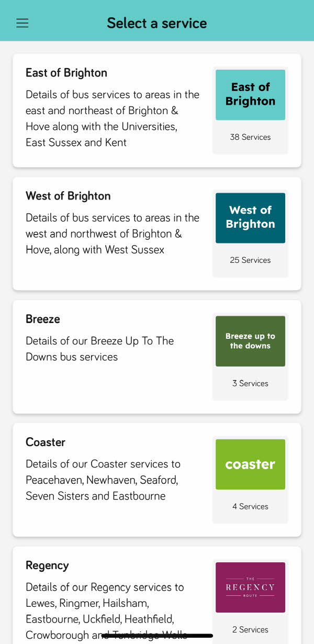The image size is (314, 644).
Task: Open the Regency service heading
Action: tap(47, 565)
